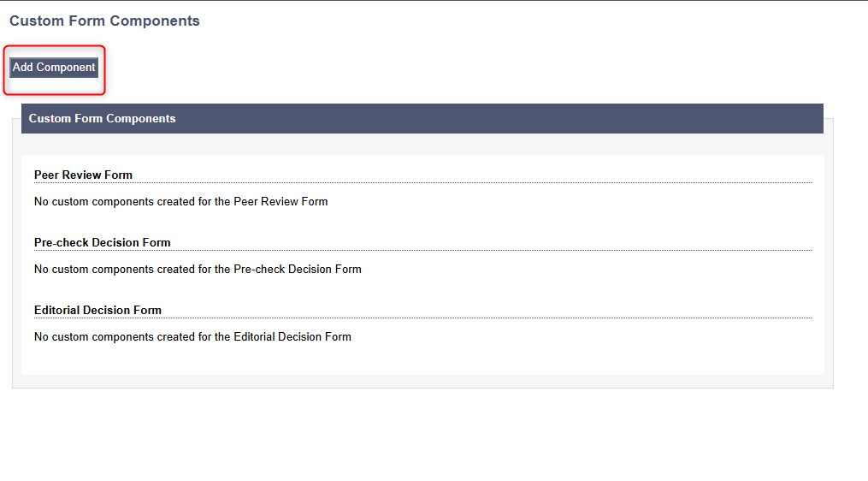Select the dark Custom Form Components panel header
Viewport: 868px width, 481px height.
pyautogui.click(x=103, y=119)
